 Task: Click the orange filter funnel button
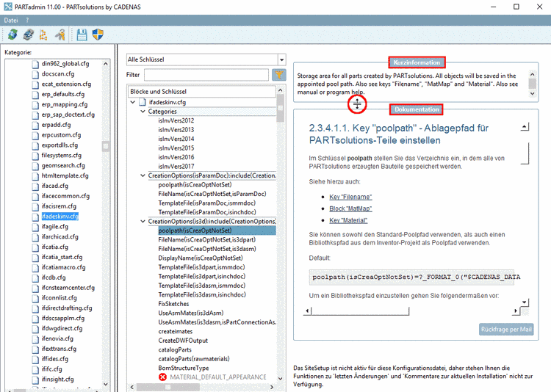279,74
